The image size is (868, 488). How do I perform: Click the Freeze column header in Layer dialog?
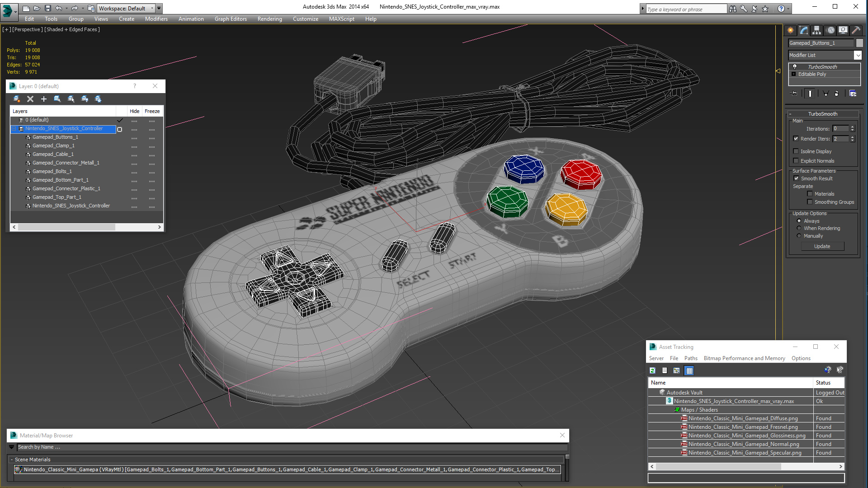point(152,111)
